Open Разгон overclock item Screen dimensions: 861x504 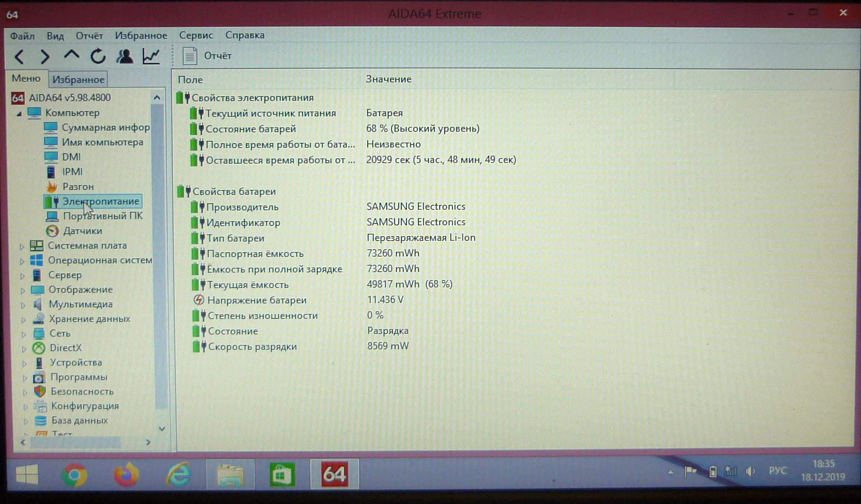click(78, 186)
